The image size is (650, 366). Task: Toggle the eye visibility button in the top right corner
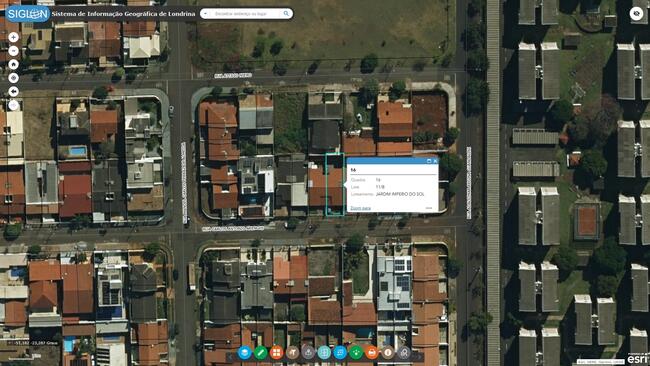coord(636,14)
